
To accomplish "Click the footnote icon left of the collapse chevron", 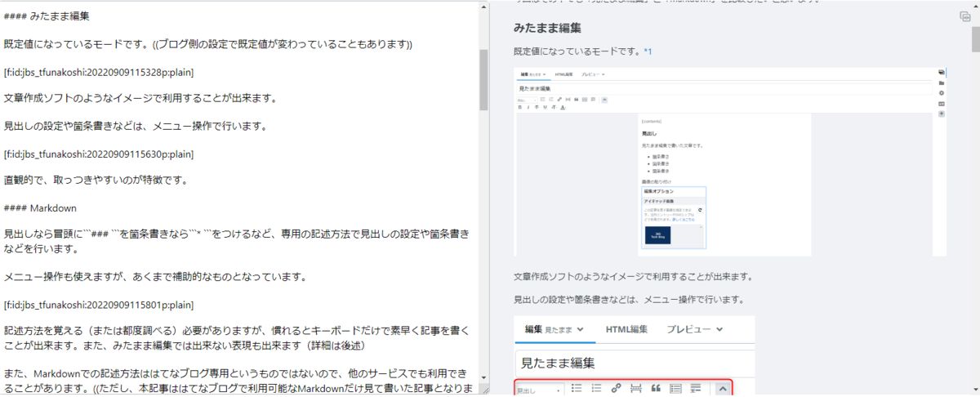I will tap(696, 388).
